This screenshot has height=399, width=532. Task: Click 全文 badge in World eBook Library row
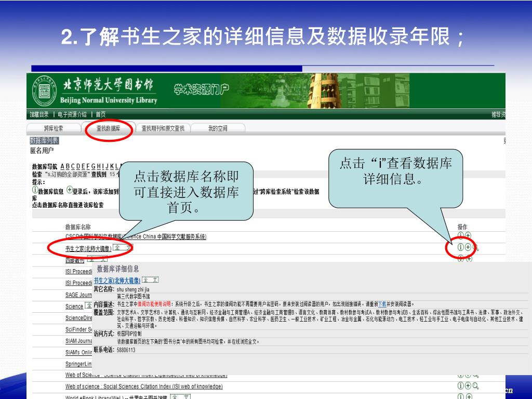pos(180,396)
